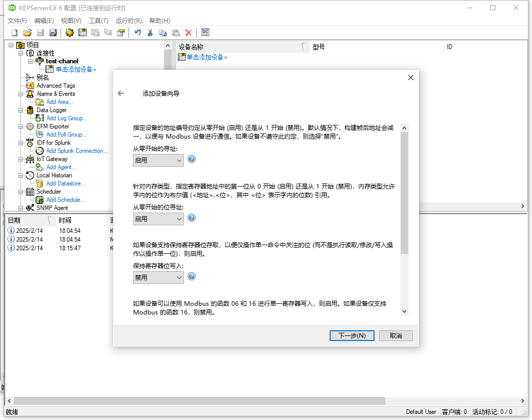Open the 帮助(H) menu
The width and height of the screenshot is (532, 420).
159,21
